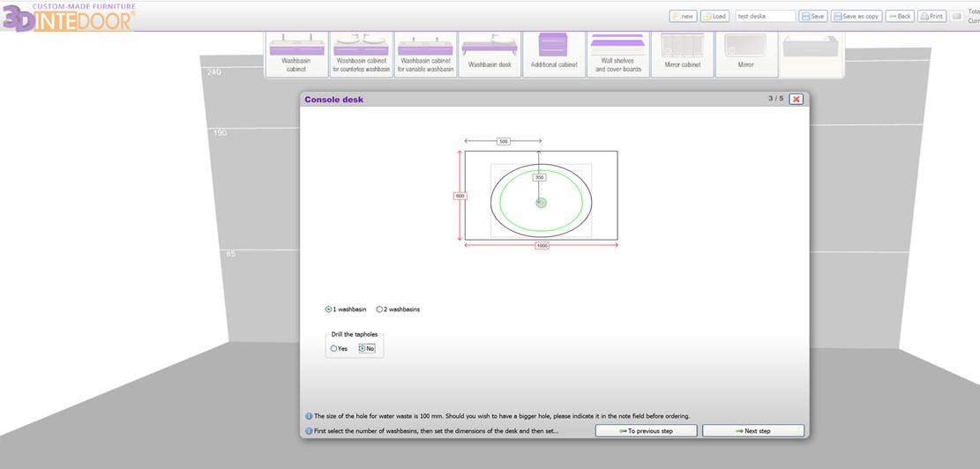Choose No for drilling tapholes
Viewport: 980px width, 469px height.
(x=363, y=348)
